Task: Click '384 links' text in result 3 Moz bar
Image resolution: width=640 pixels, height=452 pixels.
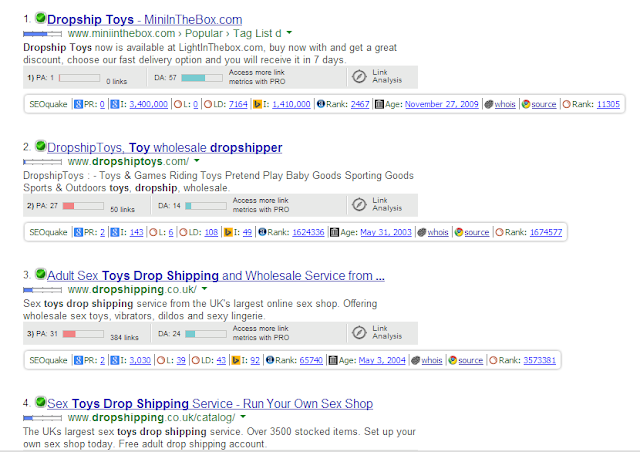Action: pyautogui.click(x=124, y=337)
